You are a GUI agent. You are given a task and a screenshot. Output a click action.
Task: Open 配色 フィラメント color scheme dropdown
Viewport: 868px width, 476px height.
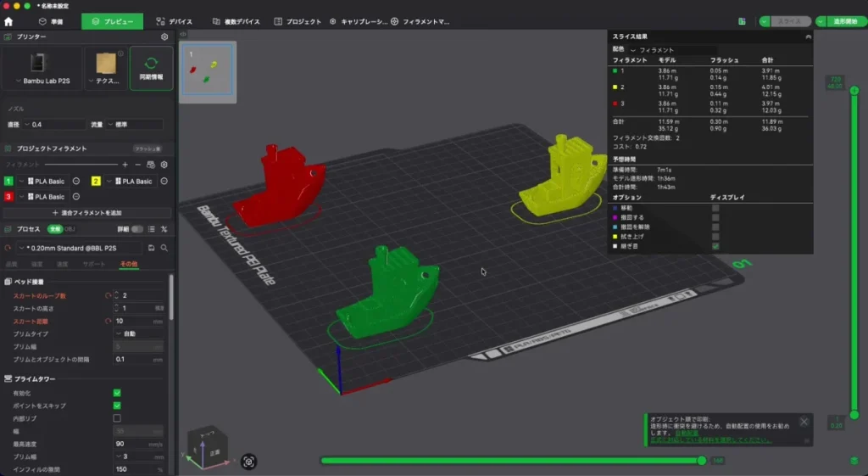[672, 50]
